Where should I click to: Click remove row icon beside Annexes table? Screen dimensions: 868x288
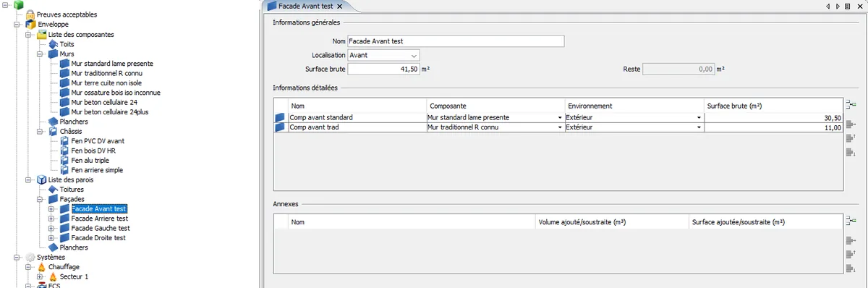click(x=851, y=240)
